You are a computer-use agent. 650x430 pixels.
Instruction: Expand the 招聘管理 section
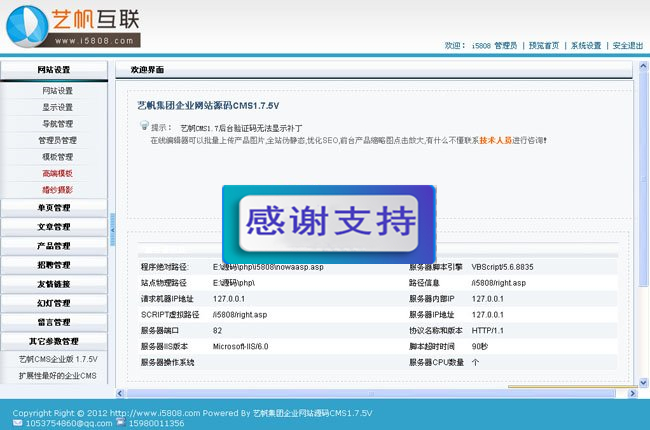(x=54, y=265)
